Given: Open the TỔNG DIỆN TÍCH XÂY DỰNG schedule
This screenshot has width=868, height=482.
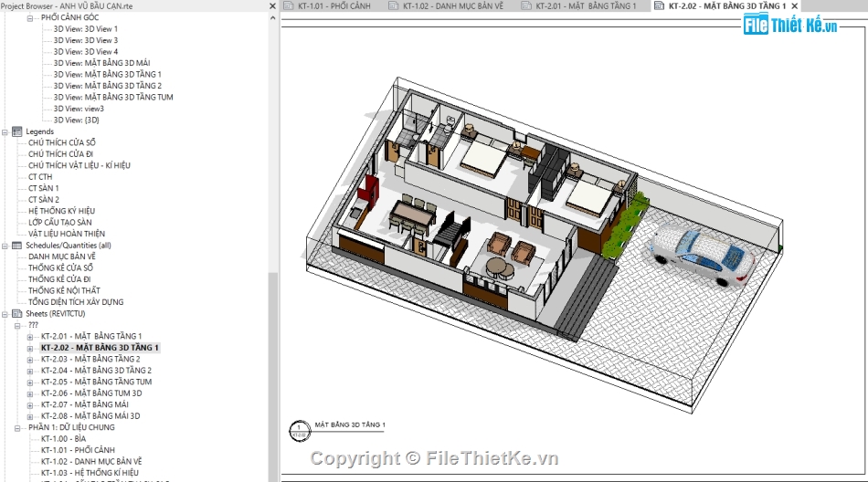Looking at the screenshot, I should click(76, 302).
